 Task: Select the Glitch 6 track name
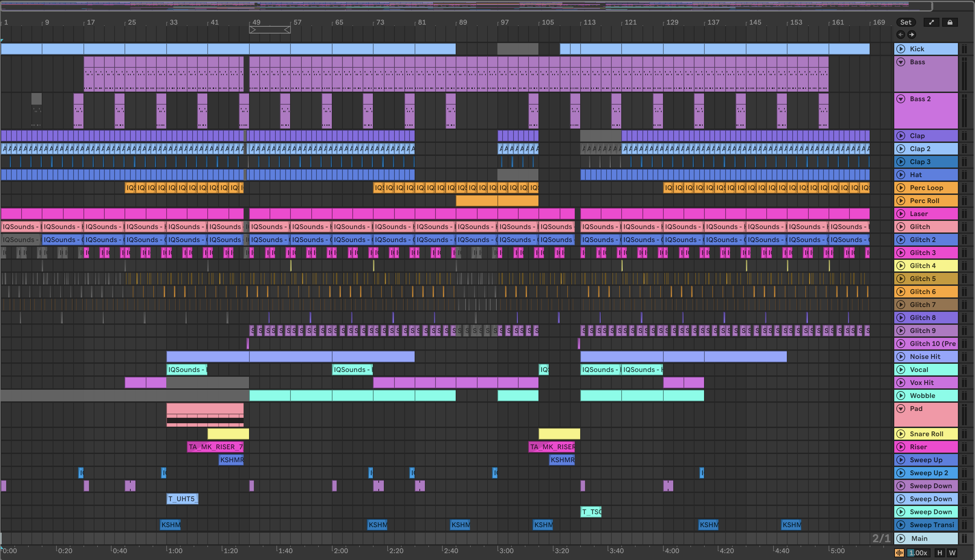point(923,292)
